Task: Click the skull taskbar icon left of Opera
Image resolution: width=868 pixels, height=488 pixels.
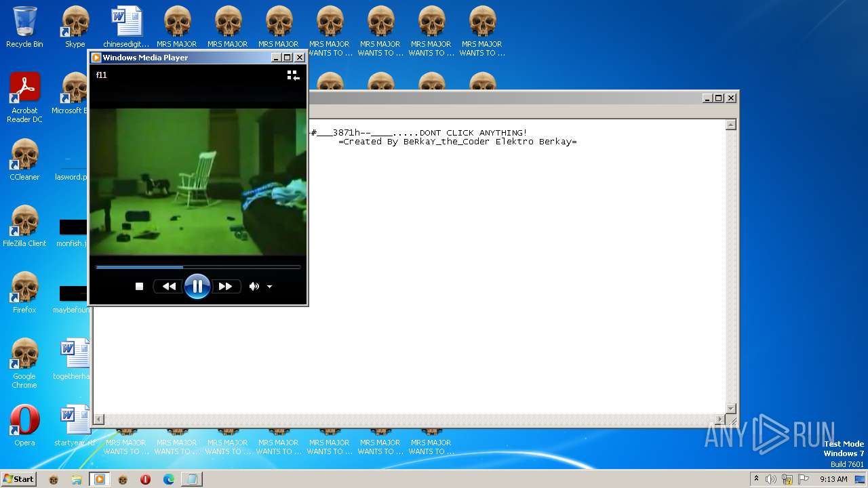Action: click(x=123, y=479)
